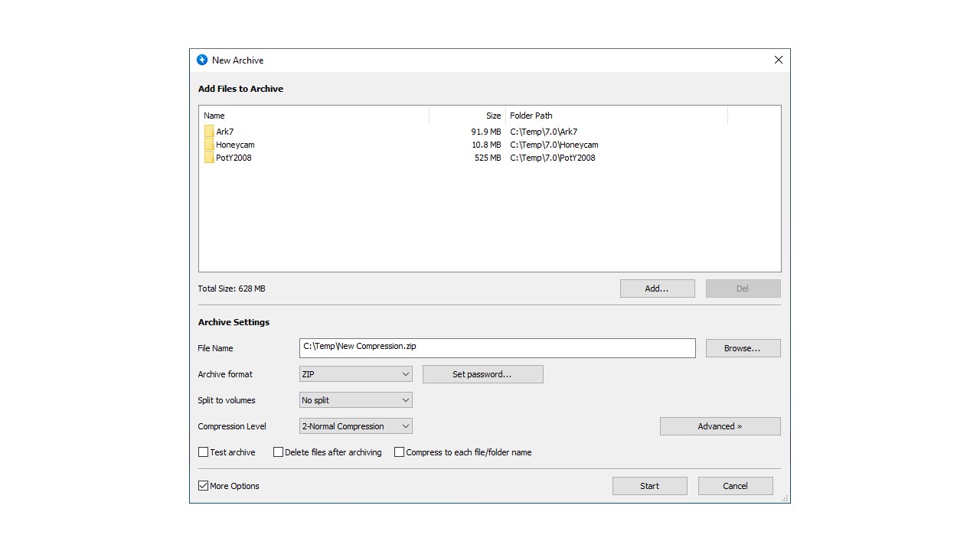Uncheck the More Options box
This screenshot has height=551, width=980.
click(x=203, y=485)
